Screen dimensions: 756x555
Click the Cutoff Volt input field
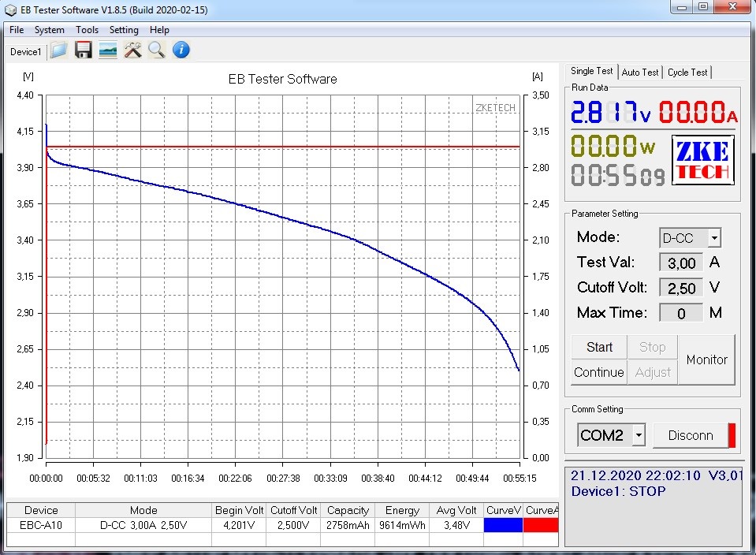pos(681,288)
